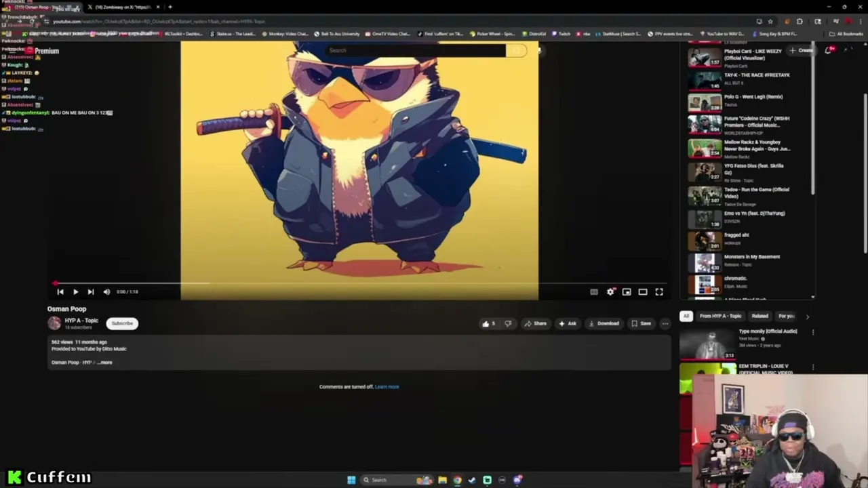Image resolution: width=868 pixels, height=488 pixels.
Task: Save the video to a playlist
Action: (642, 323)
